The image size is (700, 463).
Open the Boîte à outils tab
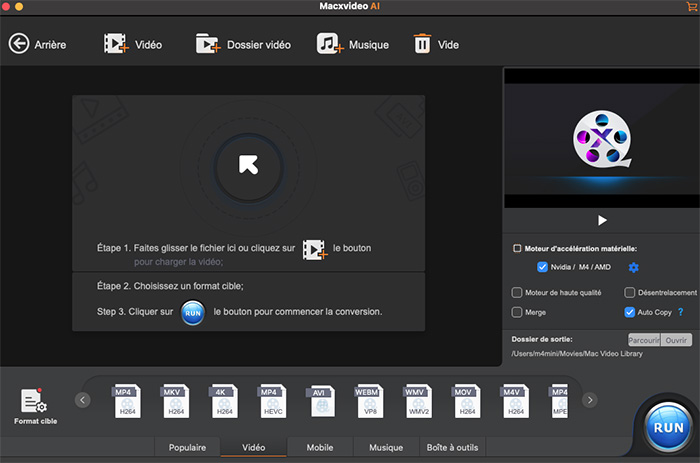(x=452, y=447)
